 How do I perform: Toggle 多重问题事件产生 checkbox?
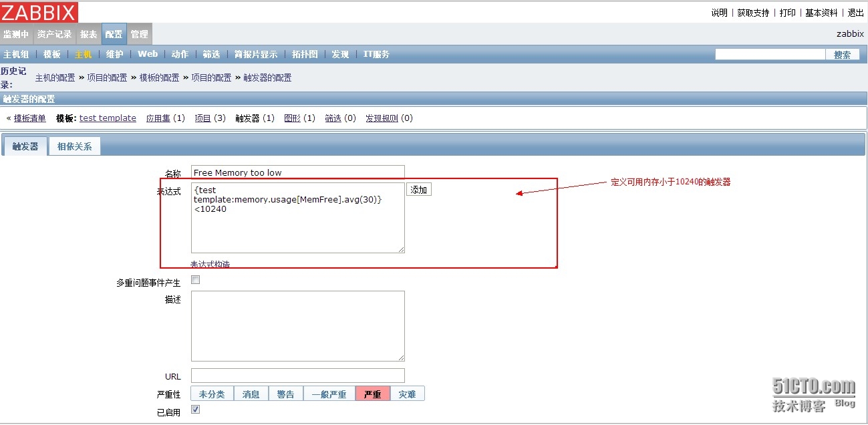pyautogui.click(x=196, y=280)
